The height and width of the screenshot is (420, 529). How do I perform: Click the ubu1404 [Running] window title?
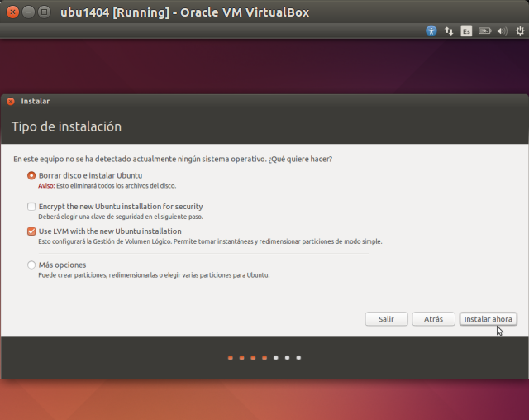click(184, 12)
